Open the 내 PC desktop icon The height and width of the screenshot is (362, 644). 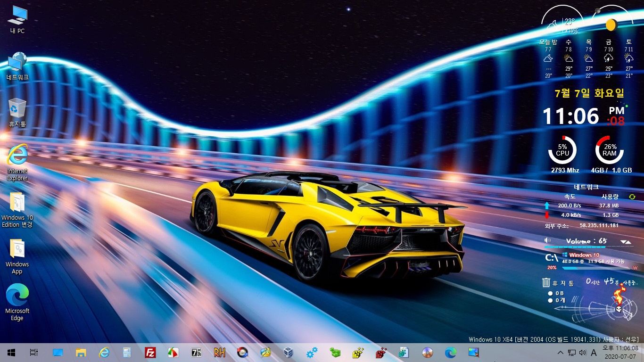[17, 20]
